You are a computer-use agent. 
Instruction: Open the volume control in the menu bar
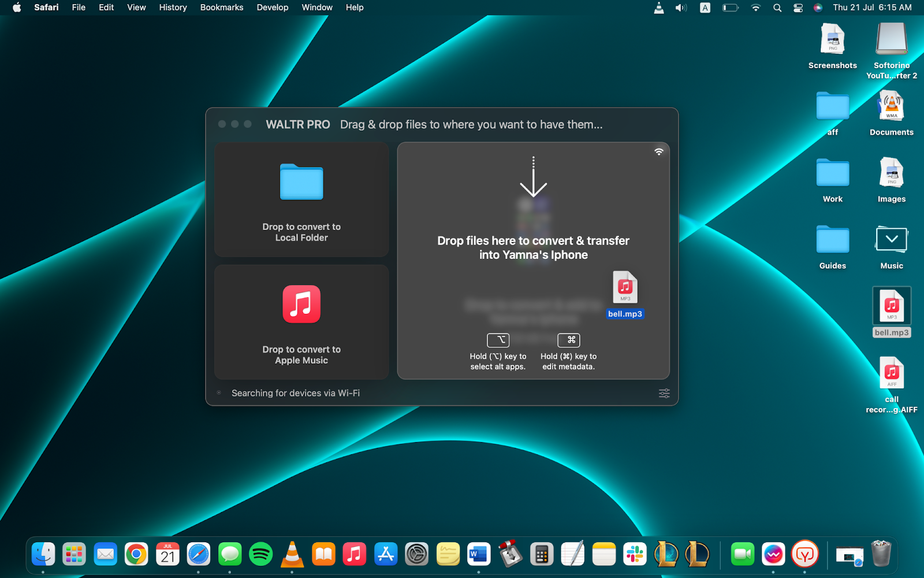[681, 8]
